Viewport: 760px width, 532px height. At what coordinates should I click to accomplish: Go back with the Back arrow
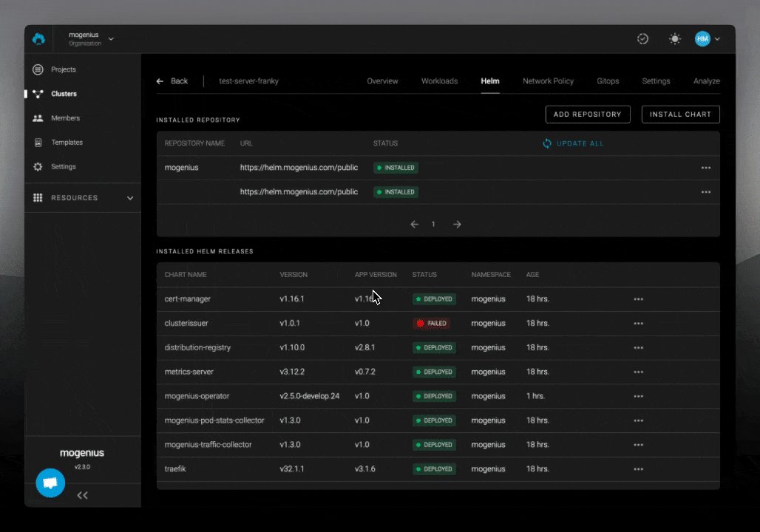tap(172, 81)
